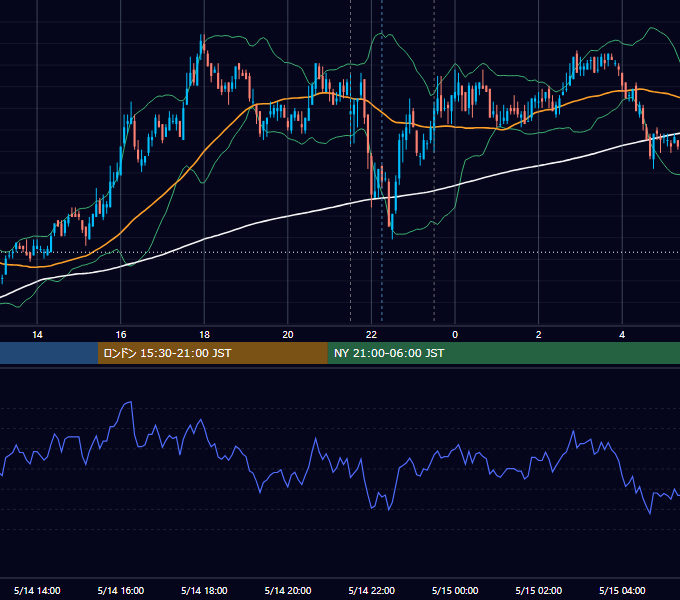Click the ロンドン 15:30-21:00 JST session bar
The width and height of the screenshot is (680, 600).
[212, 353]
